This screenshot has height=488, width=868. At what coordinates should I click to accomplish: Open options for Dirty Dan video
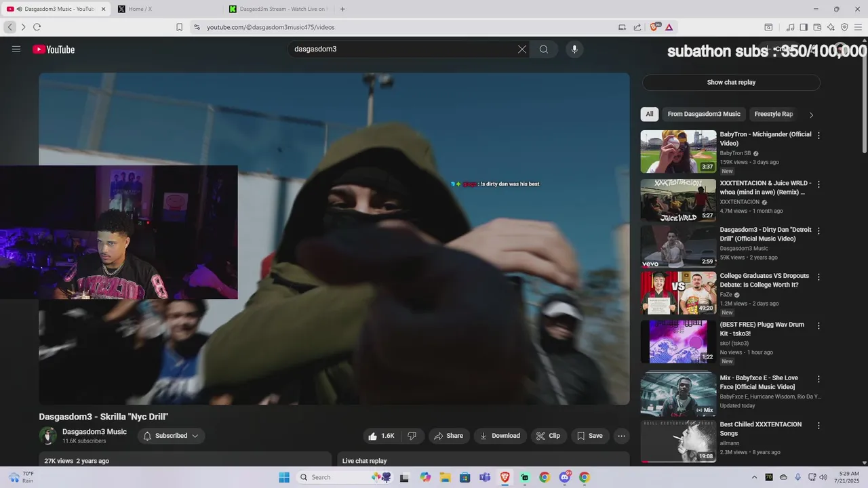click(818, 230)
